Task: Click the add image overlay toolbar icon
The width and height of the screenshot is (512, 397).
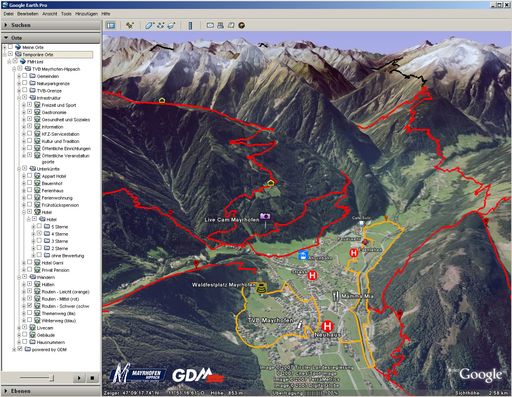Action: click(171, 25)
